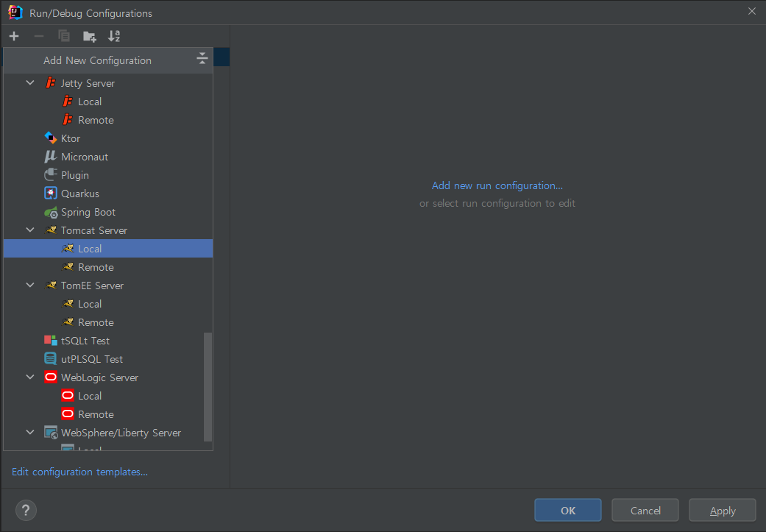Collapse the Jetty Server node
The width and height of the screenshot is (766, 532).
[x=30, y=83]
